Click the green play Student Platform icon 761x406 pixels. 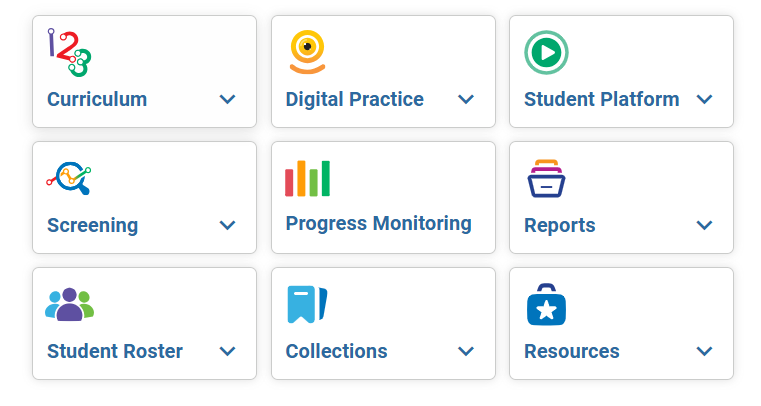click(546, 52)
